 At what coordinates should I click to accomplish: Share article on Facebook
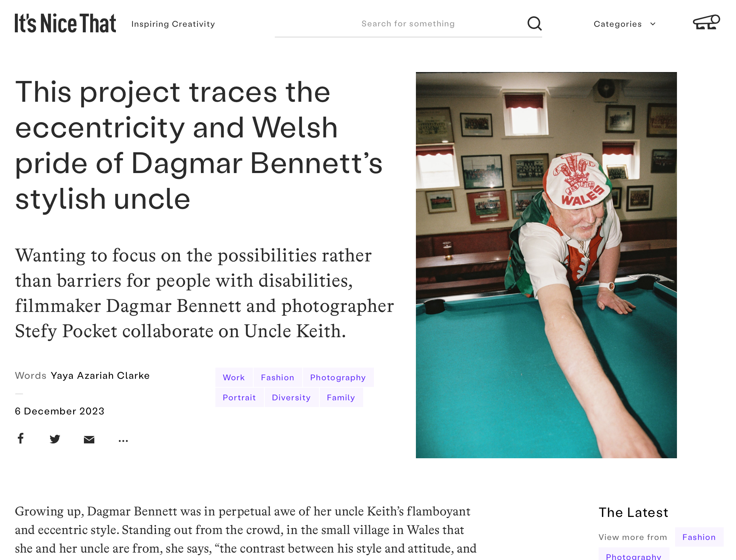[x=21, y=439]
